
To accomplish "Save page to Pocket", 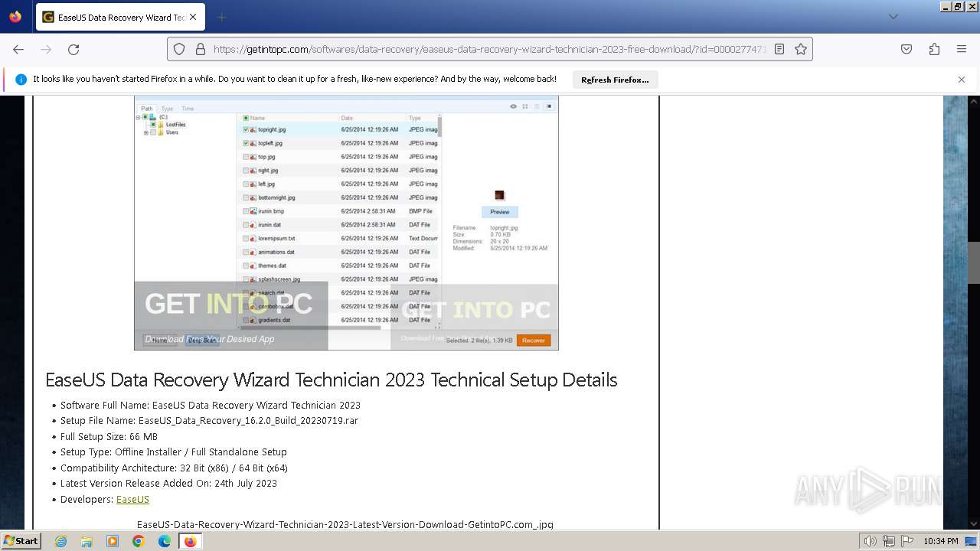I will tap(906, 49).
